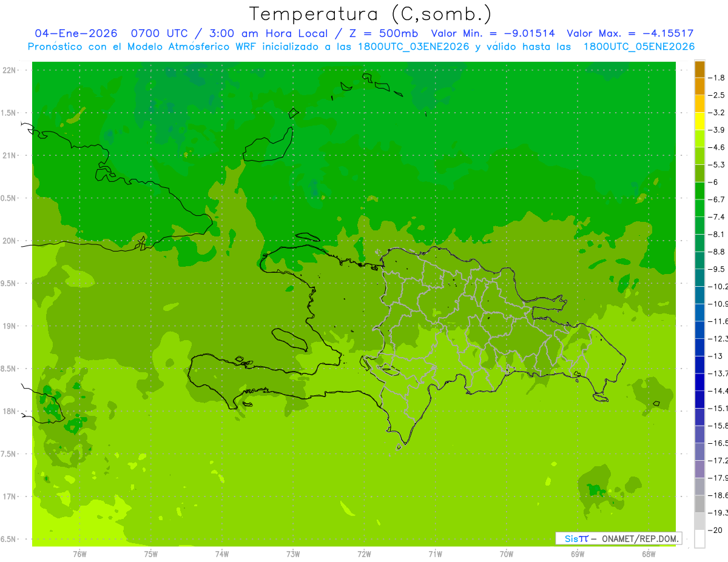
Task: Click the "73W" longitude axis label
Action: point(293,554)
